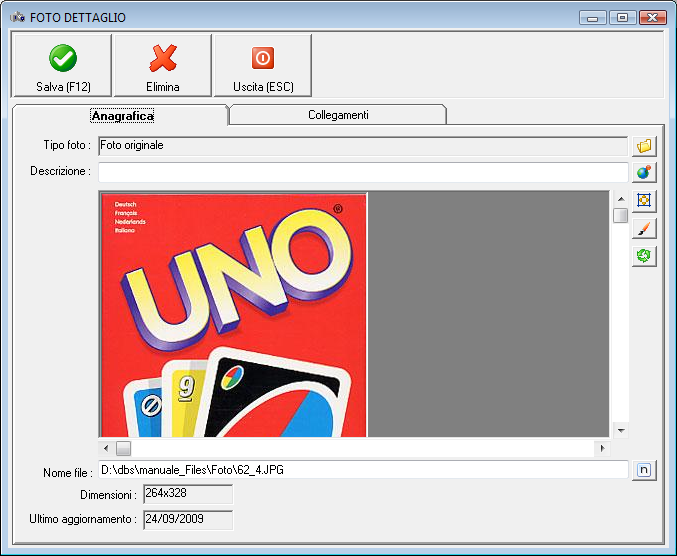Image resolution: width=677 pixels, height=556 pixels.
Task: Click the yellow folder icon beside Tipo foto
Action: pos(644,146)
